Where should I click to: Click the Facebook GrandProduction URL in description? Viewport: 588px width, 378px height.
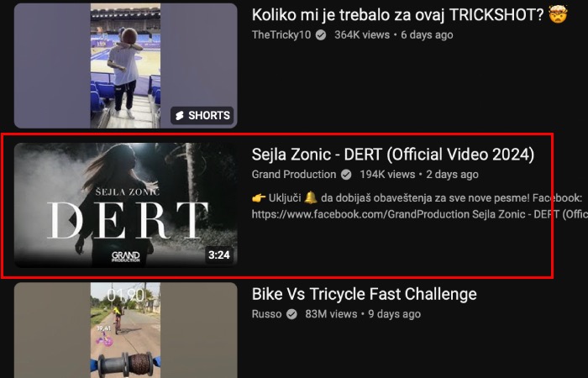click(x=360, y=214)
